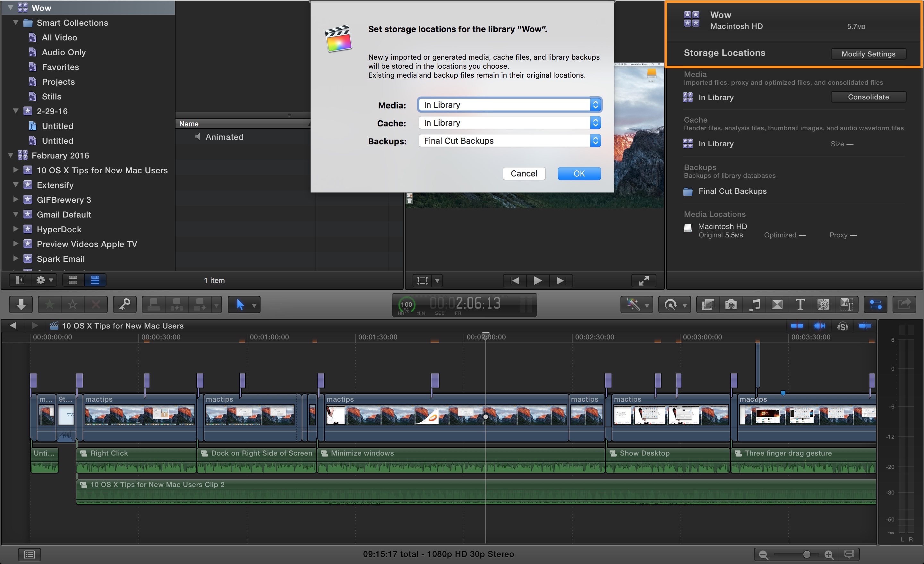Select the Keyword editor tool

click(x=124, y=304)
